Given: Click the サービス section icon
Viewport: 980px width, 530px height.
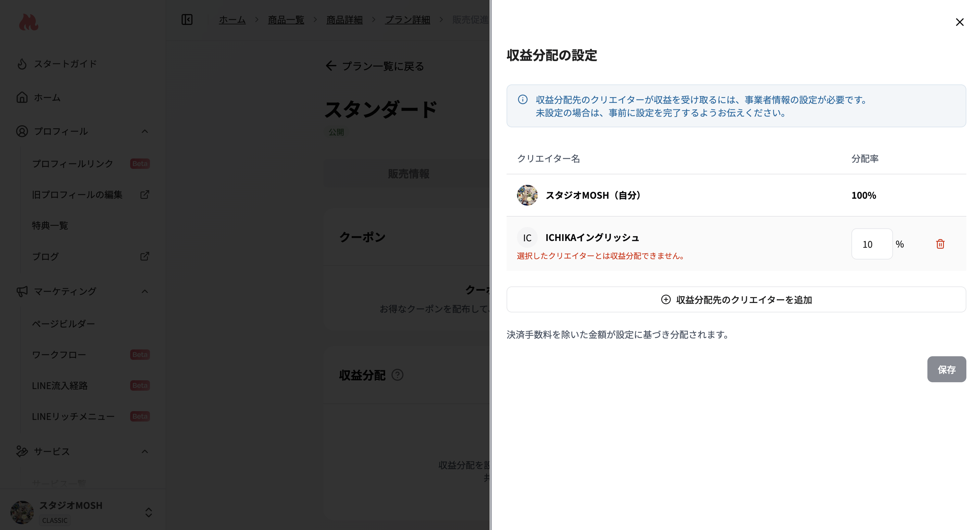Looking at the screenshot, I should (22, 452).
